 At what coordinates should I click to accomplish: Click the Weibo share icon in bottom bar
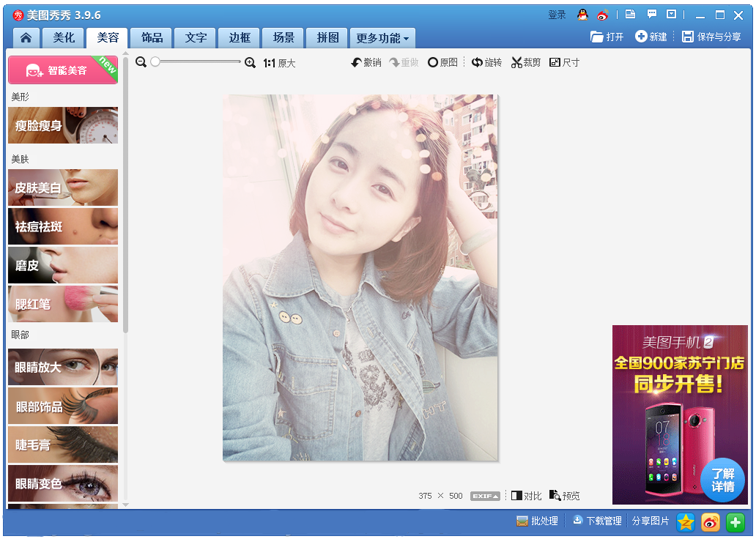point(711,521)
